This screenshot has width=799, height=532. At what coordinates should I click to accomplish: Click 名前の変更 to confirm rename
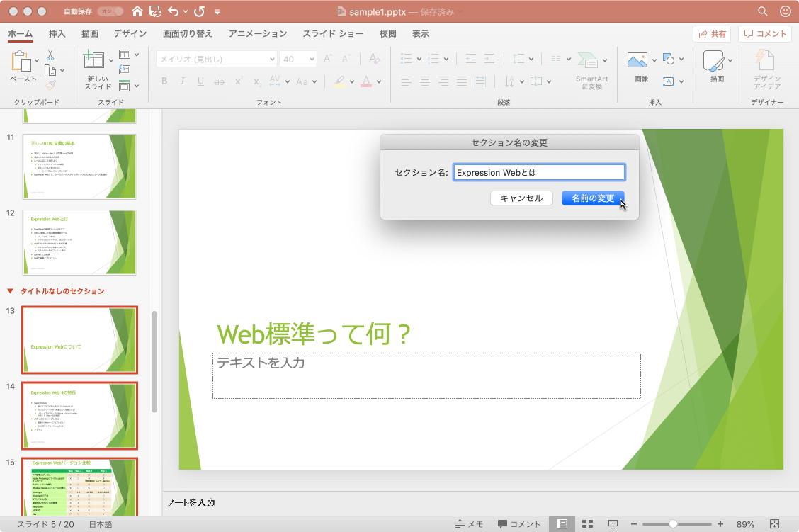(593, 198)
